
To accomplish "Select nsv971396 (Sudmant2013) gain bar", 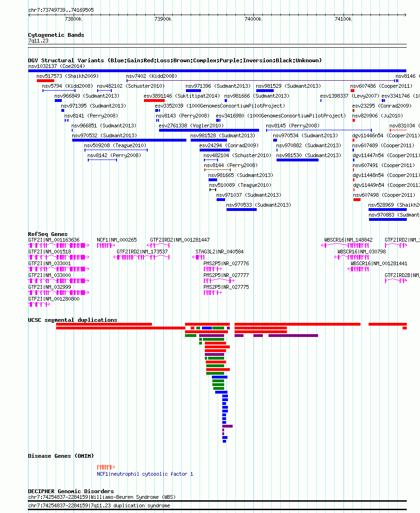I will point(193,91).
